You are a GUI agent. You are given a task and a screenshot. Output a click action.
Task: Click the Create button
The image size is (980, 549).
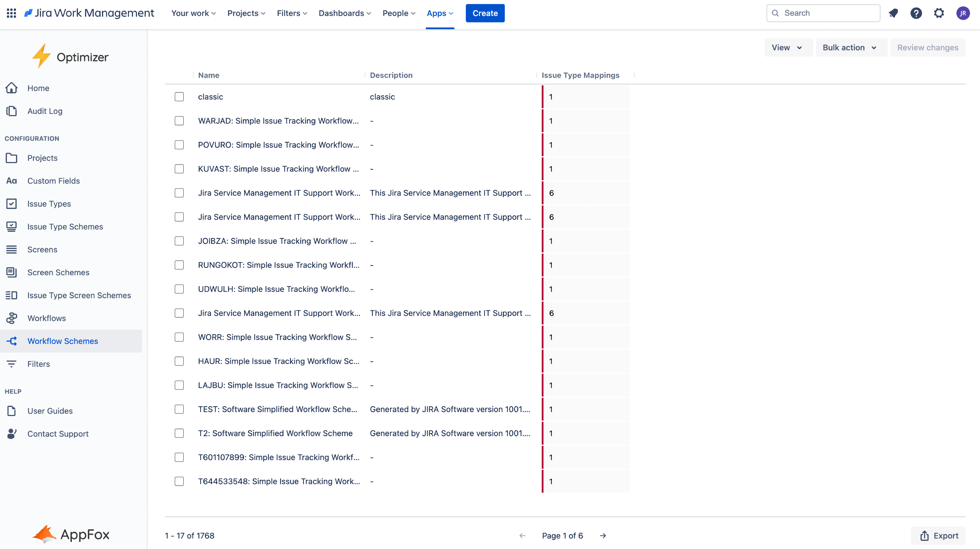[485, 13]
